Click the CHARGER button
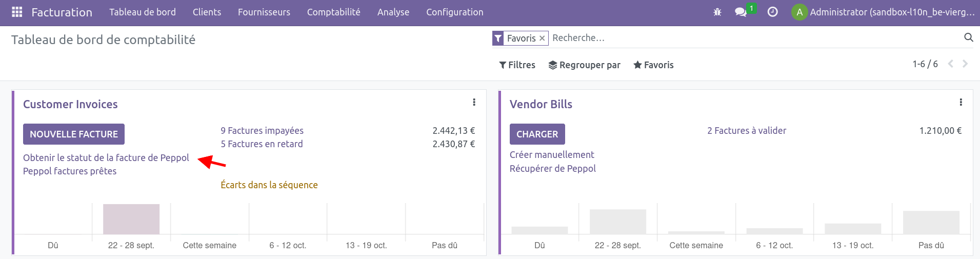 (x=537, y=134)
